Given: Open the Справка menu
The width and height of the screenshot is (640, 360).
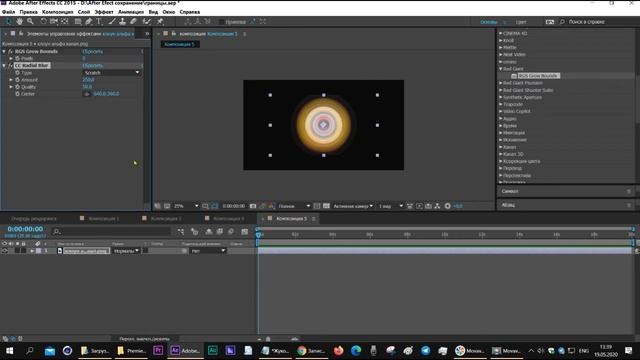Looking at the screenshot, I should click(x=190, y=12).
